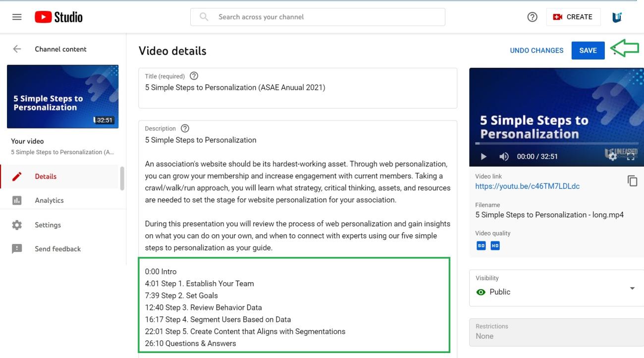
Task: Click the Public visibility eye icon
Action: point(481,292)
